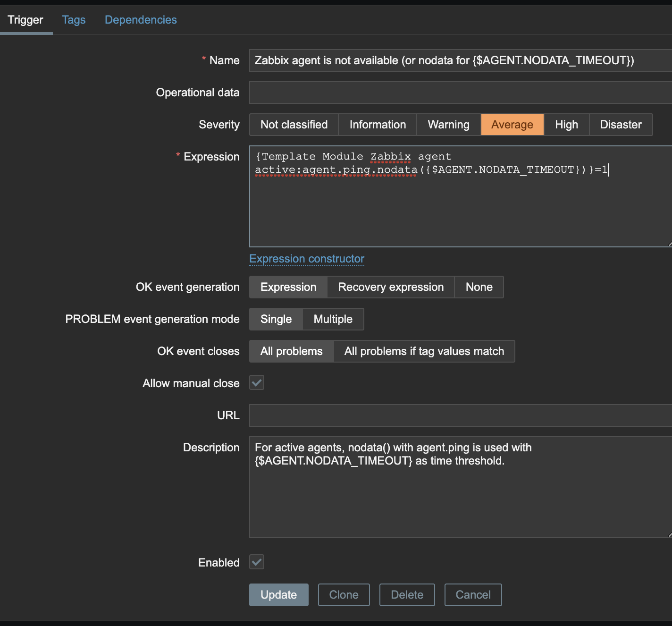672x626 pixels.
Task: Set OK event generation to None
Action: tap(479, 287)
